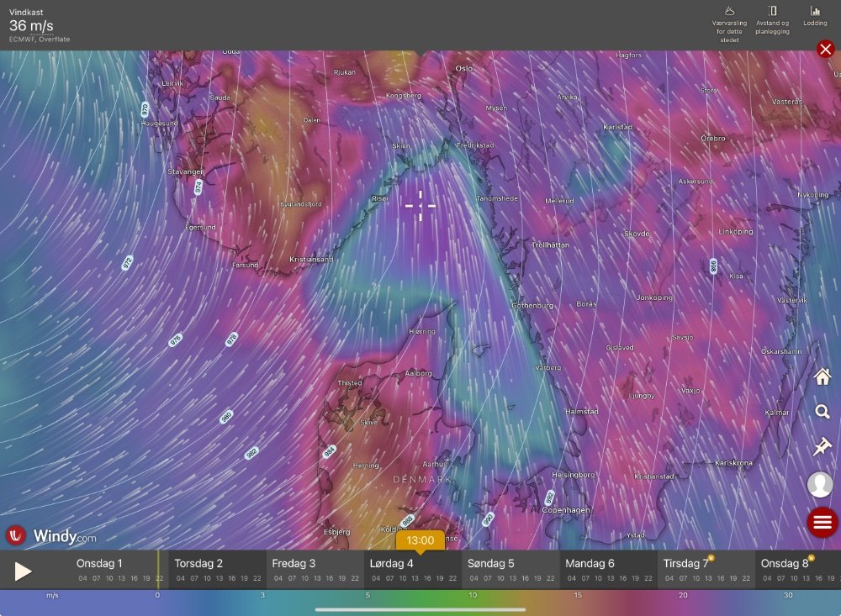Click the Vindkast 36 m/s readout
The height and width of the screenshot is (616, 841).
point(31,26)
